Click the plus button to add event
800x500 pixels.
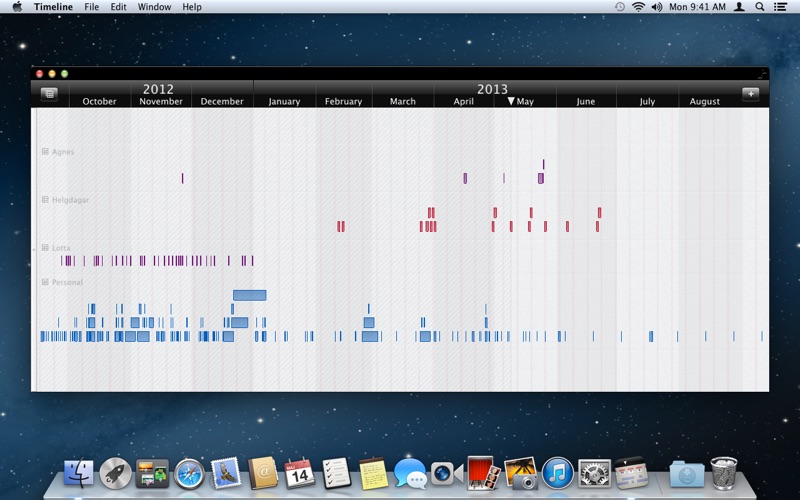750,94
